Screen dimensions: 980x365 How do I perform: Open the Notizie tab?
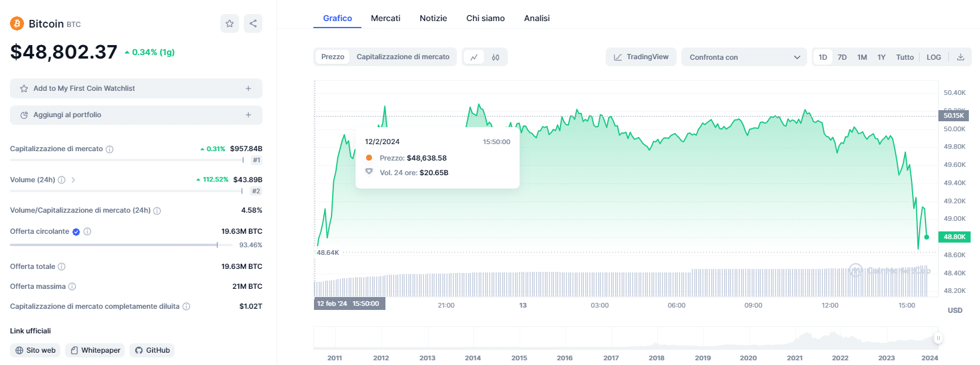(433, 18)
